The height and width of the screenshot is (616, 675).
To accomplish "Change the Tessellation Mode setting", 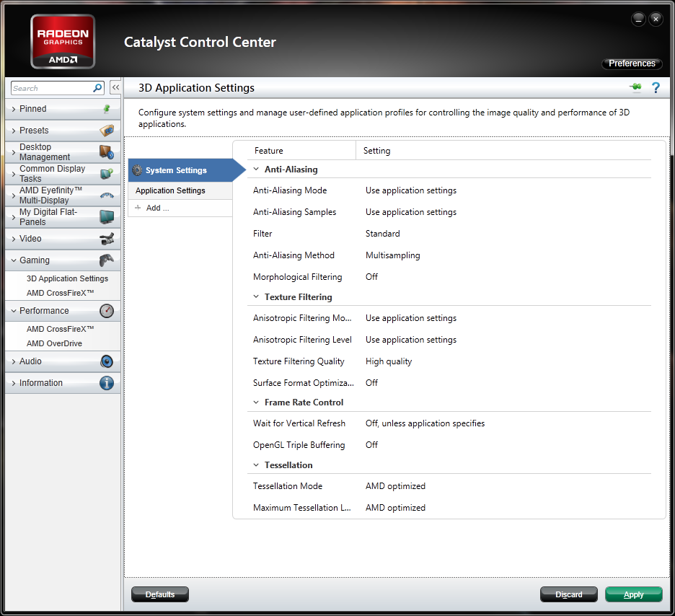I will click(395, 486).
